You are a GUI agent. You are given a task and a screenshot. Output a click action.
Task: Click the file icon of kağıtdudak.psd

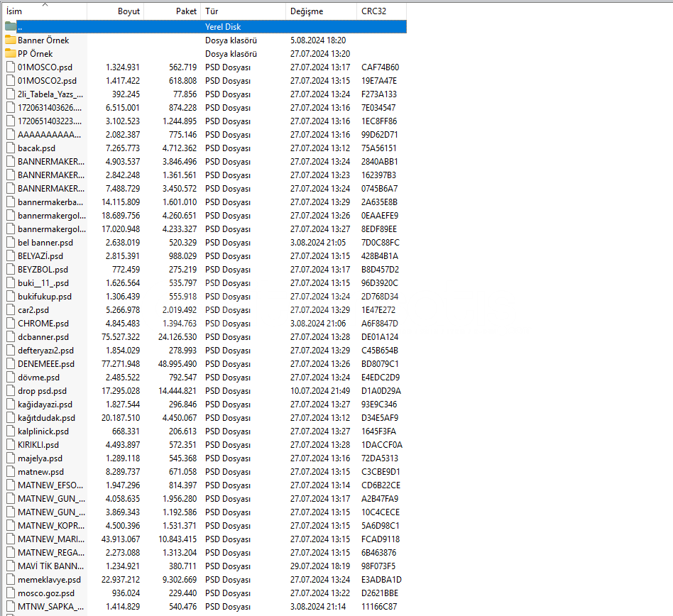tap(11, 418)
